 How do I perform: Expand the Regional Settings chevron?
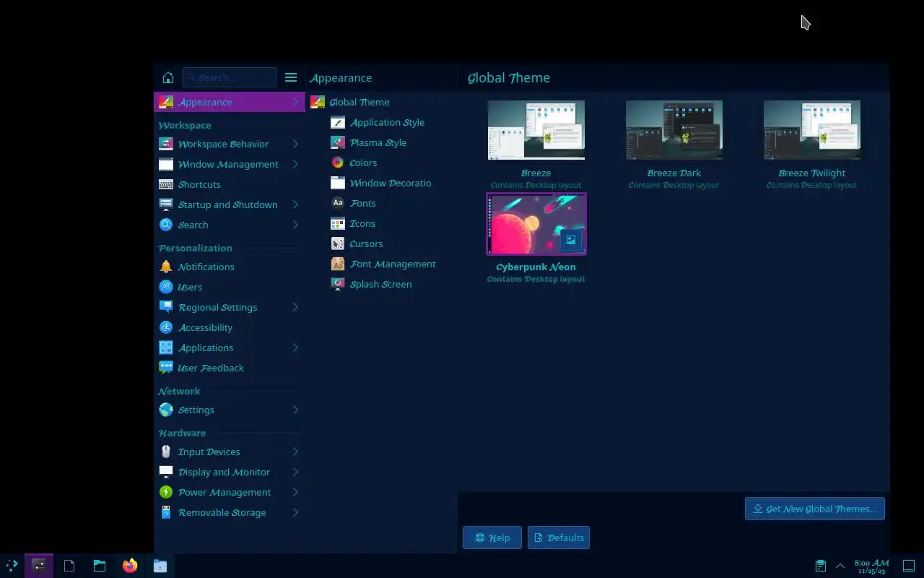coord(295,307)
